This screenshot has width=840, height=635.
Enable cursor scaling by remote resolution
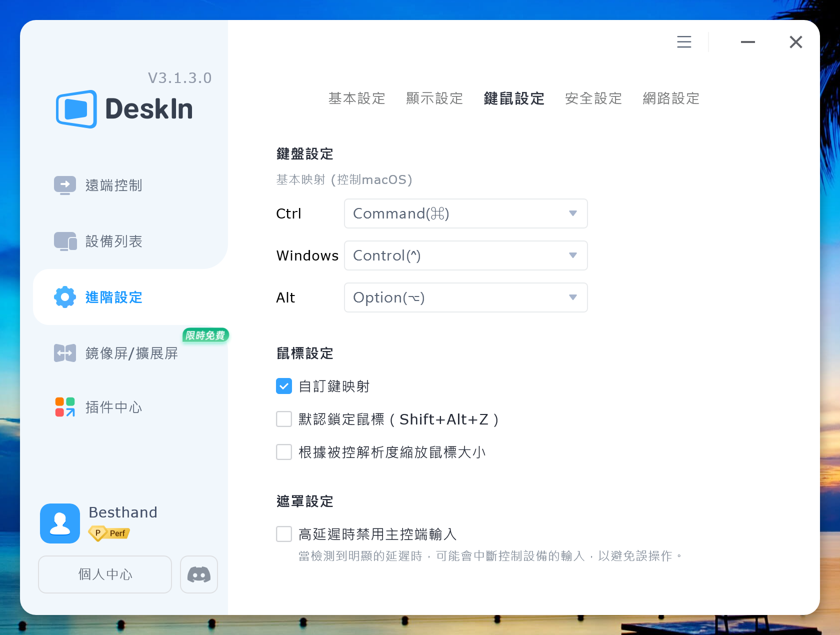[x=283, y=451]
